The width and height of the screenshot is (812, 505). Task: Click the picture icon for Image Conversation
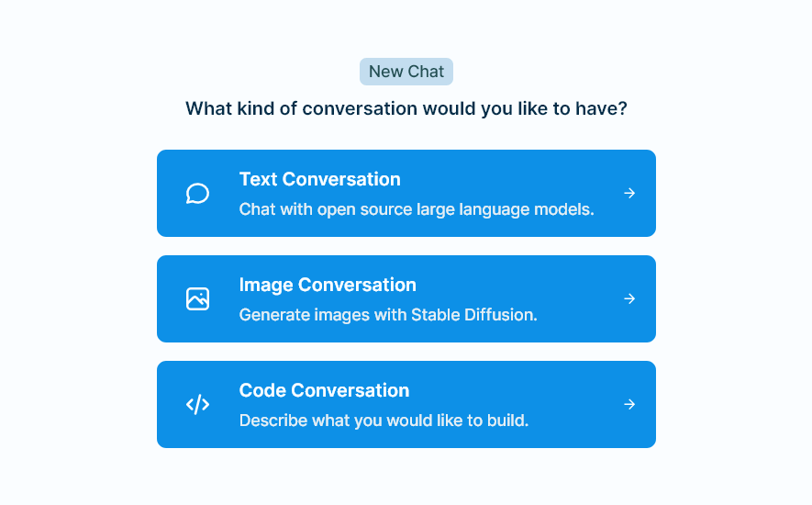197,298
